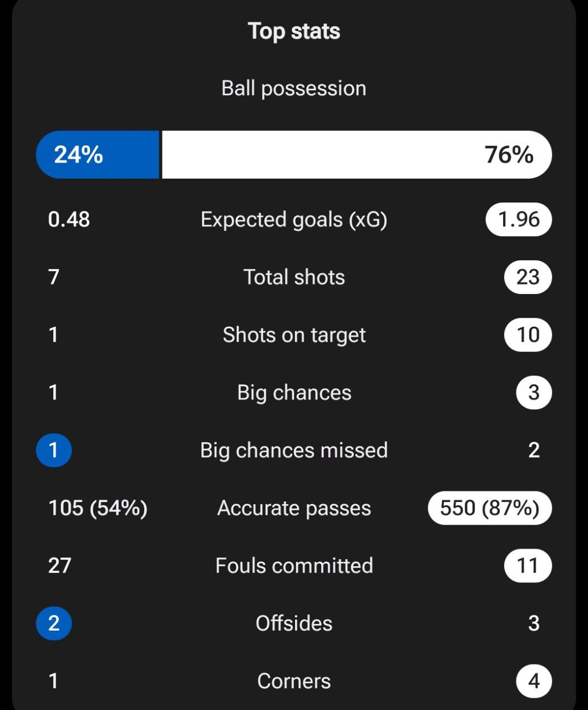Select the Big chances missed label
Image resolution: width=588 pixels, height=710 pixels.
(293, 450)
